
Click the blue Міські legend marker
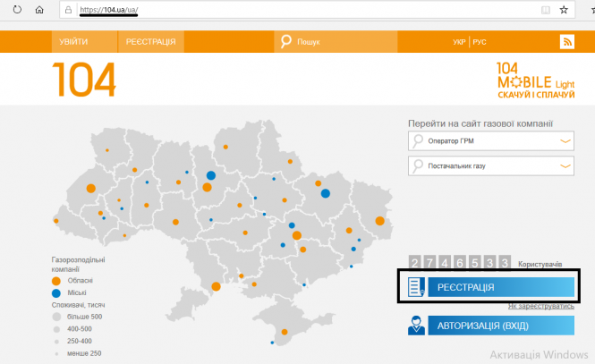(56, 293)
